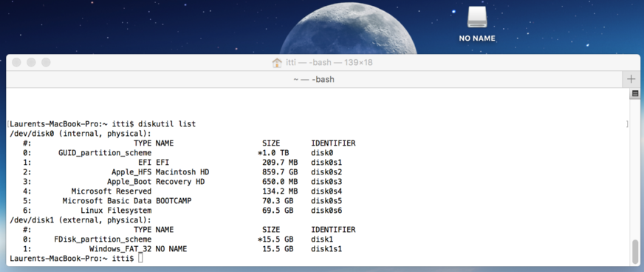Click the '209.7 MB' size value
The image size is (644, 272).
(x=280, y=163)
